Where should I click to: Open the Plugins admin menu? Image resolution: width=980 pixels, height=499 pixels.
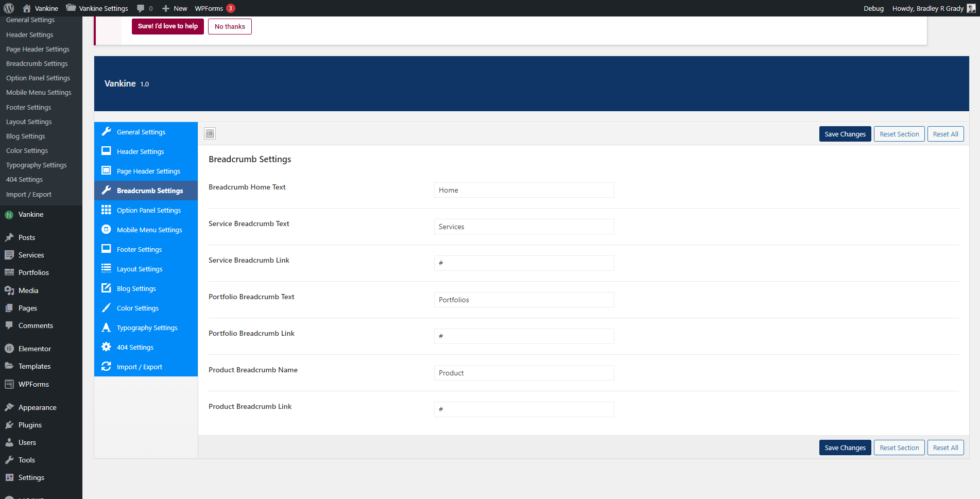click(x=30, y=425)
